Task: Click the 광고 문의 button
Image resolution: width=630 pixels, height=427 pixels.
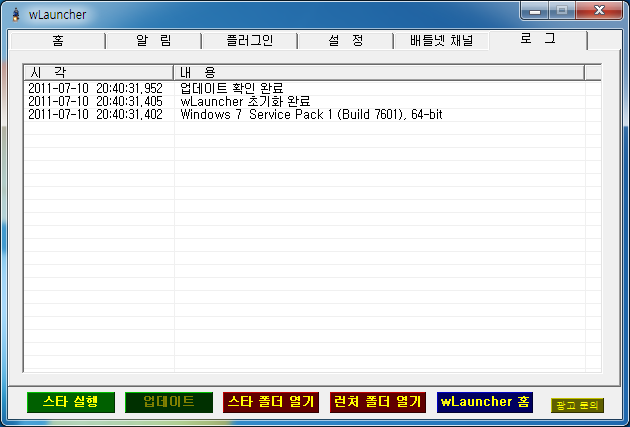Action: coord(577,405)
